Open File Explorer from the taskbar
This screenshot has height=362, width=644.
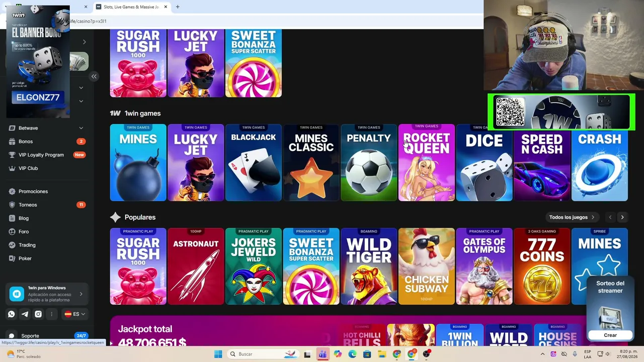382,354
